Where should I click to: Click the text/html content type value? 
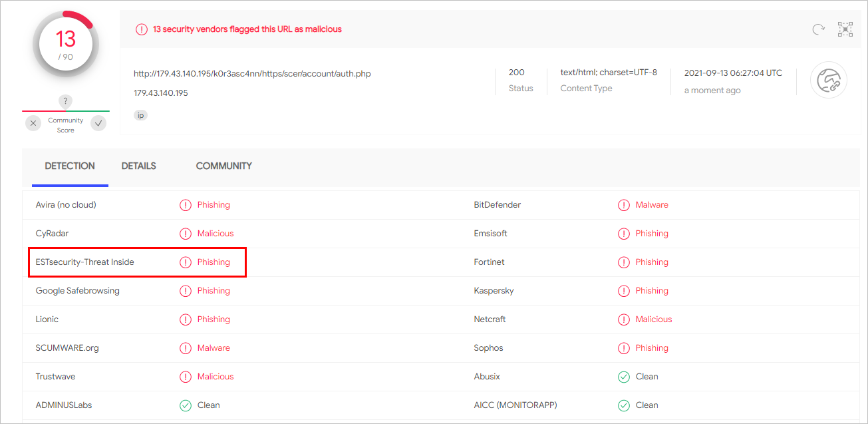pyautogui.click(x=609, y=73)
